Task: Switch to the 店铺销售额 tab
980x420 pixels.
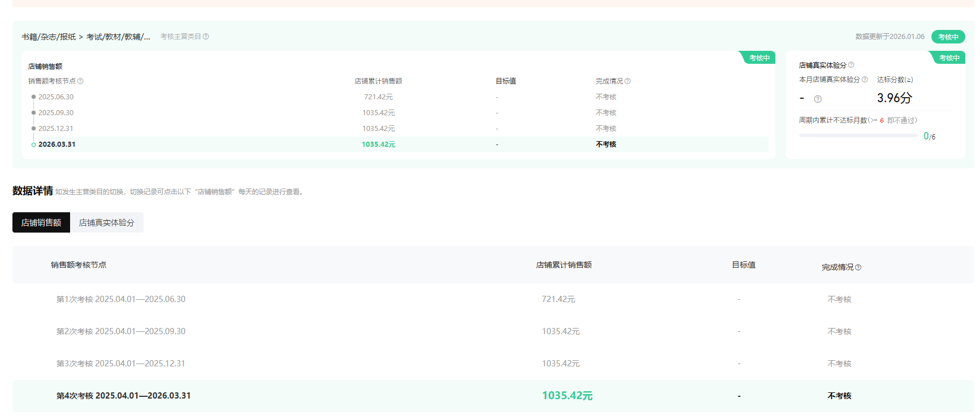Action: click(41, 222)
